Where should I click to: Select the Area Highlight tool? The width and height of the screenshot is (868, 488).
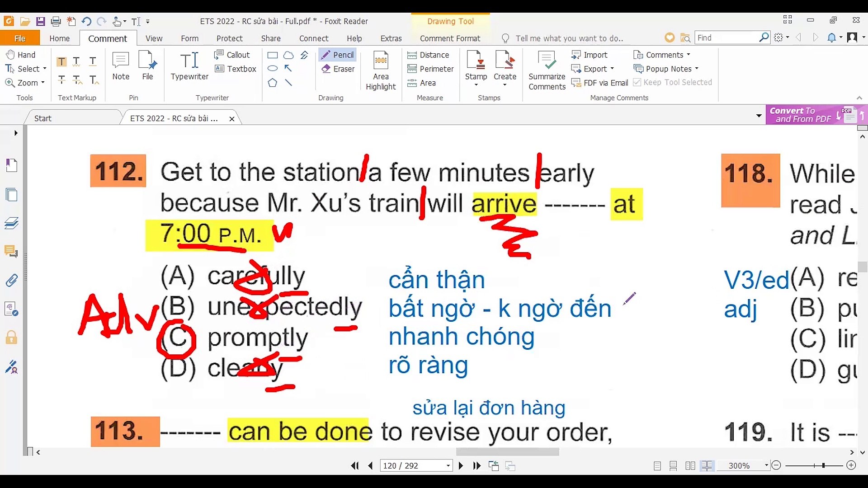(x=381, y=70)
